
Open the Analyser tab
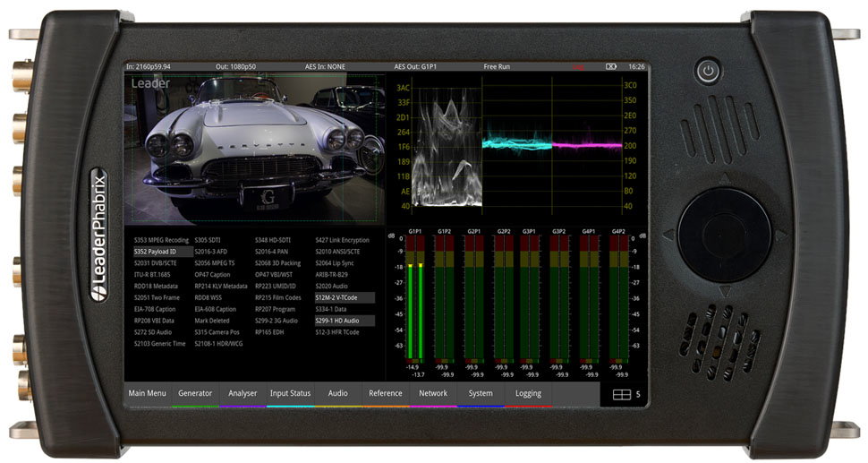tap(243, 394)
